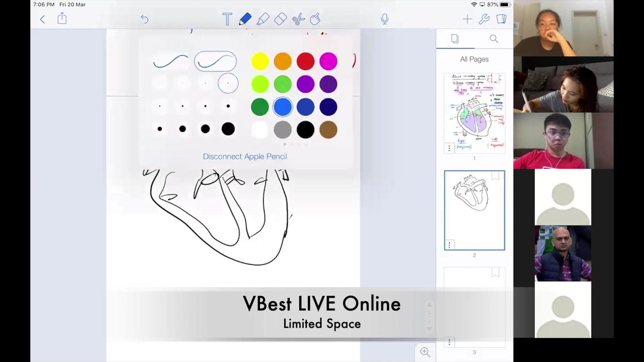The width and height of the screenshot is (644, 362).
Task: Select the participant in red shirt
Action: coord(563,141)
